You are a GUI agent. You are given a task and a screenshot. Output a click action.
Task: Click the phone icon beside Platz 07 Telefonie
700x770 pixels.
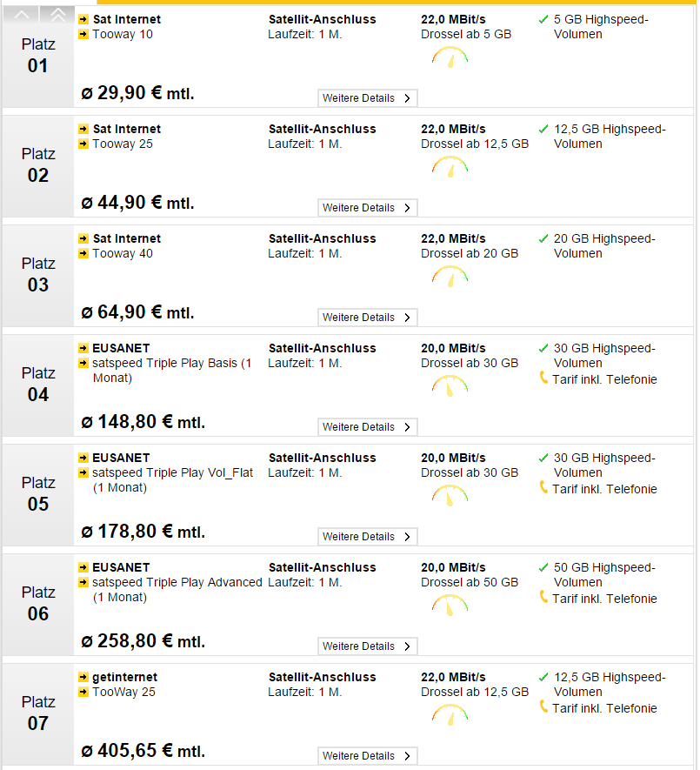[543, 707]
